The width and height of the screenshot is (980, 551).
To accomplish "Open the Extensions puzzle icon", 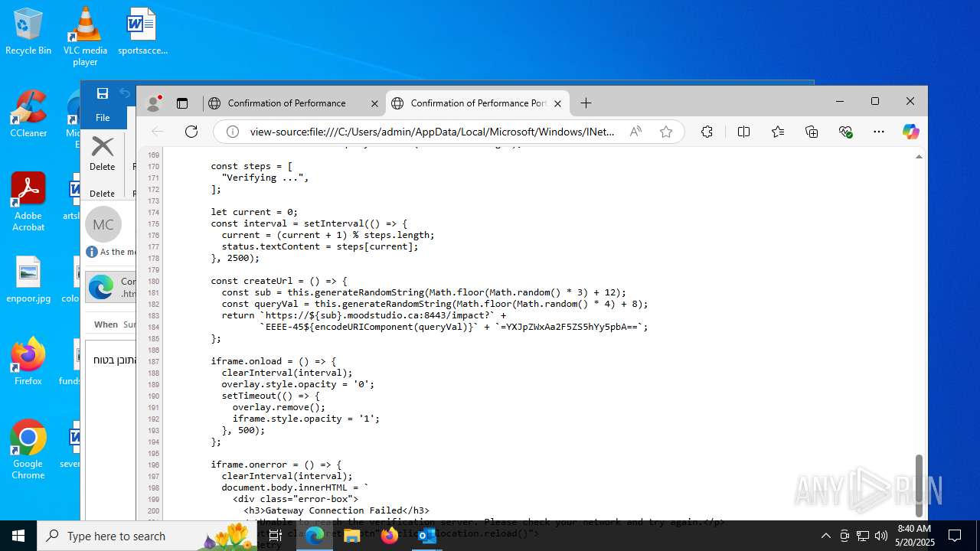I will click(707, 132).
